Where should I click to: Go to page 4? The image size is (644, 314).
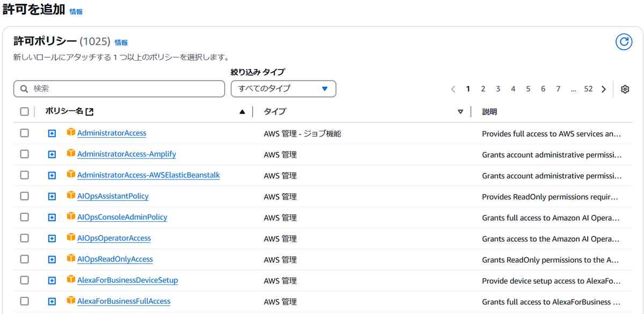[x=513, y=89]
